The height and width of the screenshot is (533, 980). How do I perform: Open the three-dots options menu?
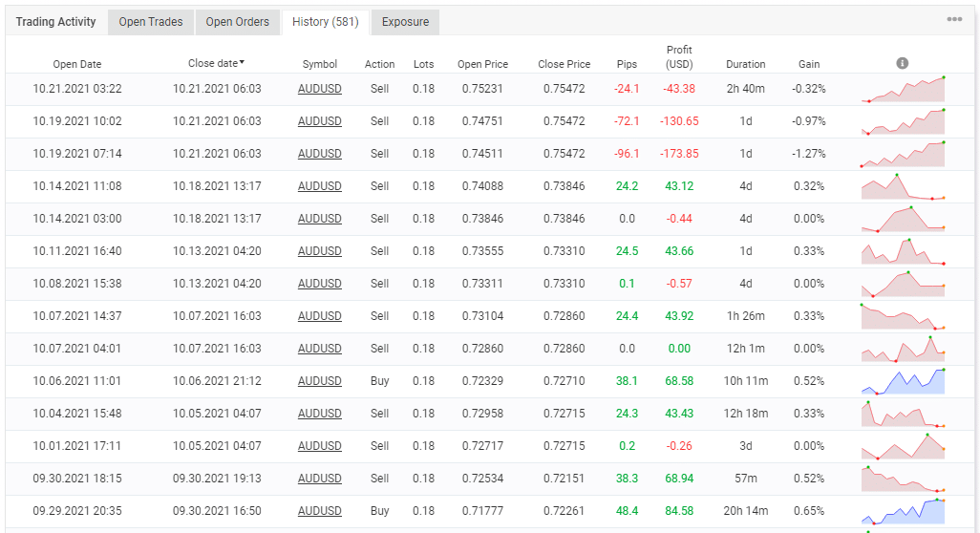[954, 19]
